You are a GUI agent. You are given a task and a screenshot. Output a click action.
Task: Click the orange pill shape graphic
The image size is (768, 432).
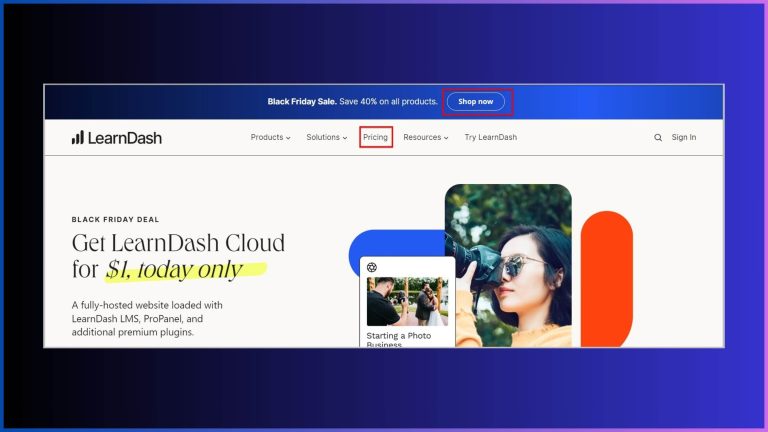606,280
